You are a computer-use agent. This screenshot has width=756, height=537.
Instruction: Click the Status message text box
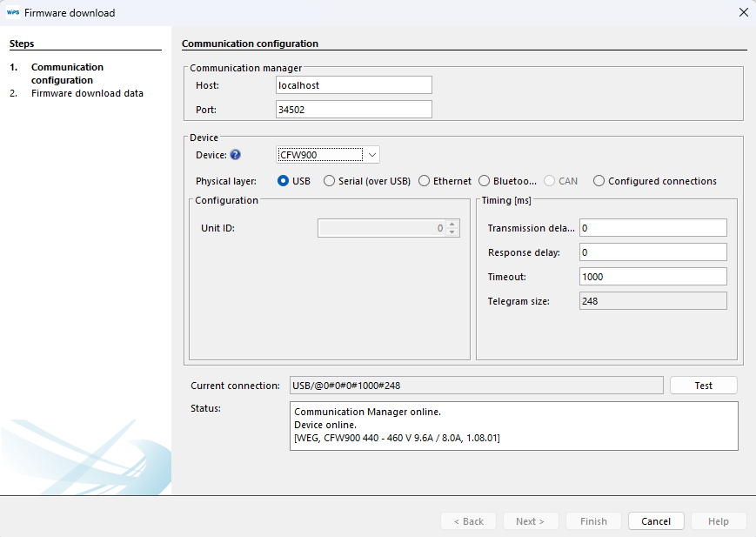[513, 426]
